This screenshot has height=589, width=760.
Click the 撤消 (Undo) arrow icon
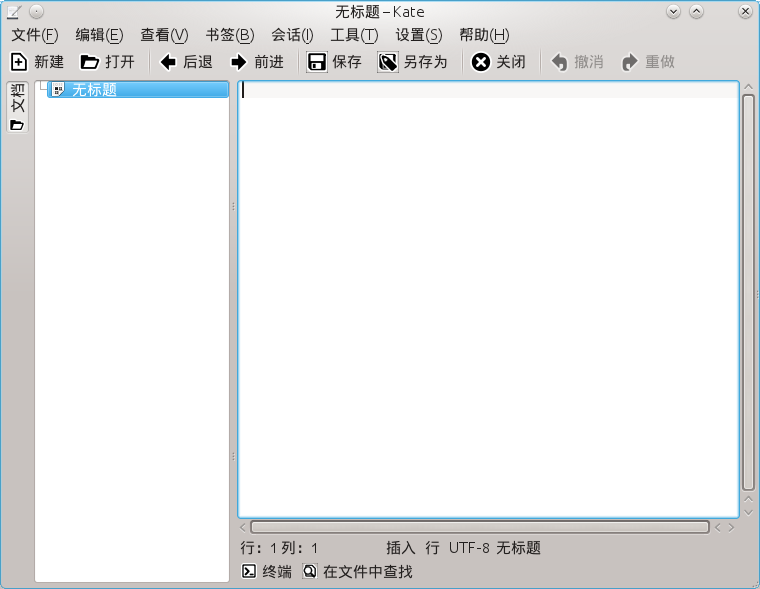559,62
